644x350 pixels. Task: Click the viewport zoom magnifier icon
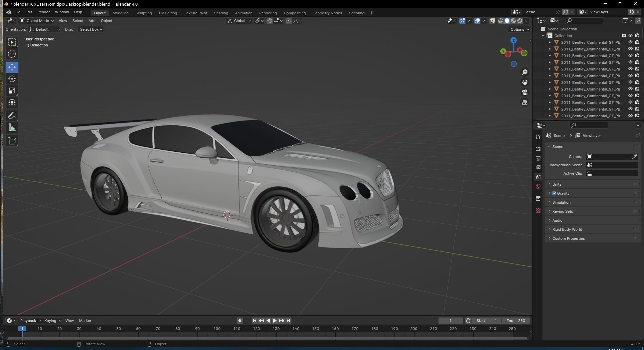click(525, 72)
